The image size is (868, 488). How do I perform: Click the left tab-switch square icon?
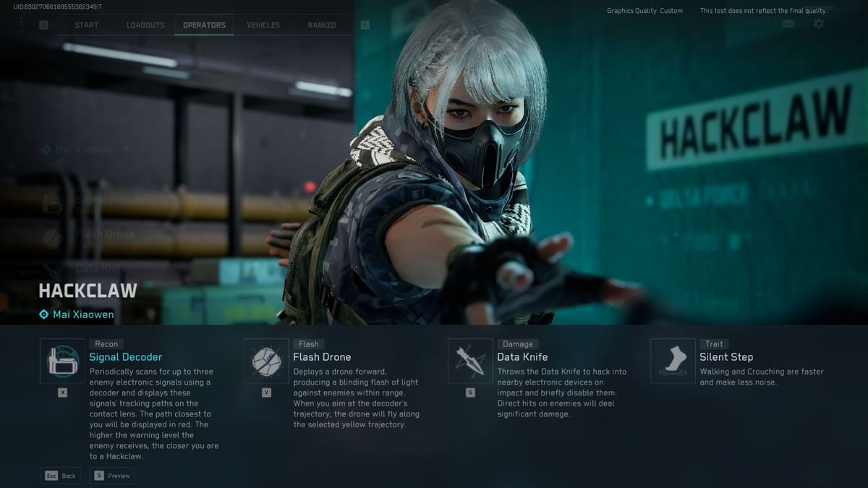click(x=43, y=24)
